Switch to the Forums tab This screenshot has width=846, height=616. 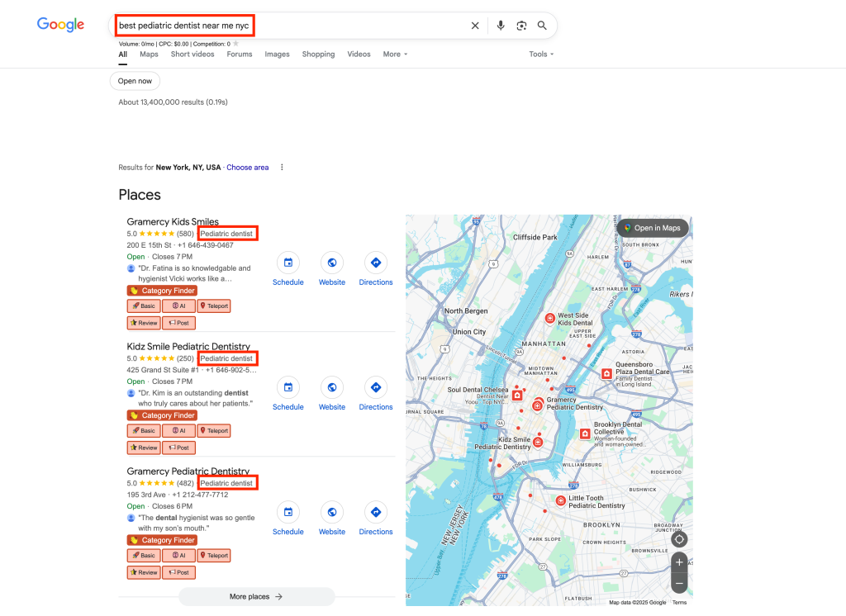[x=240, y=54]
